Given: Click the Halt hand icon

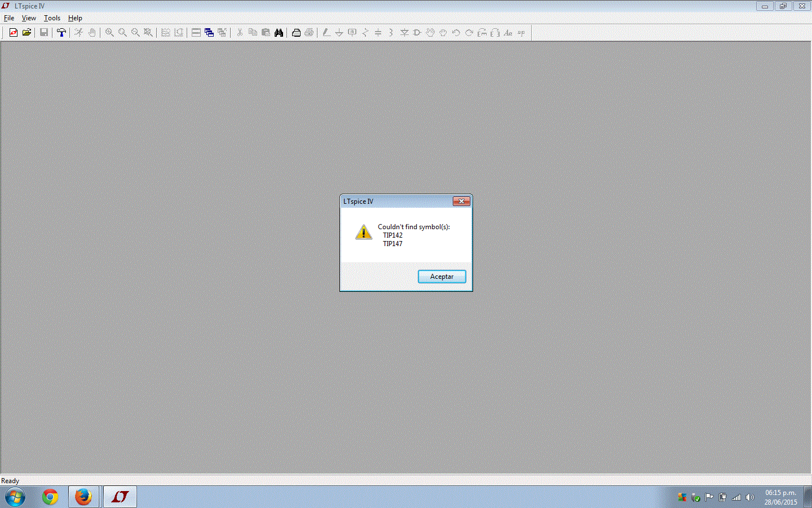Looking at the screenshot, I should pyautogui.click(x=92, y=33).
